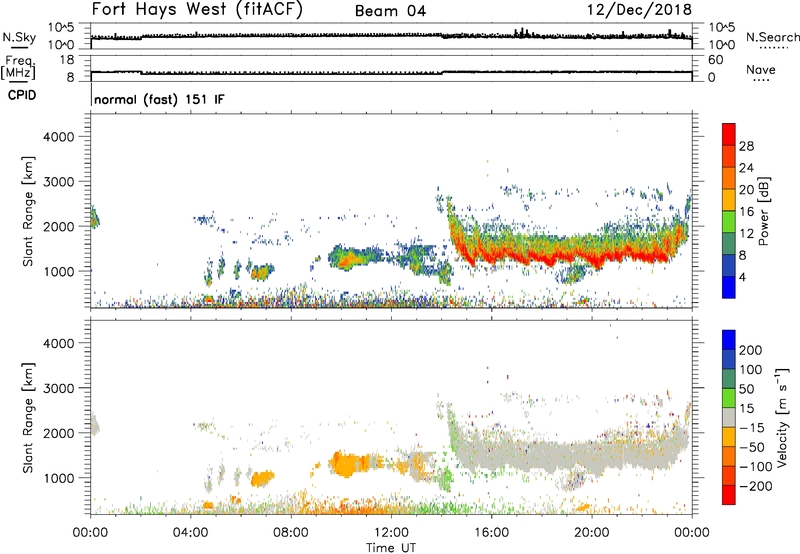
Task: Click the 'Power [dB]' colorbar title
Action: tap(763, 211)
